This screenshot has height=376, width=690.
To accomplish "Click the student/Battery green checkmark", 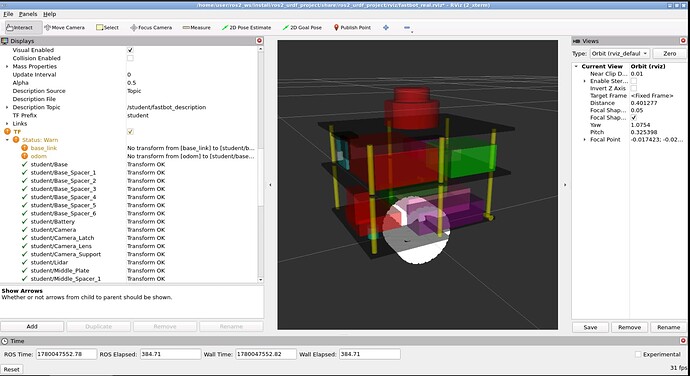I will (24, 221).
